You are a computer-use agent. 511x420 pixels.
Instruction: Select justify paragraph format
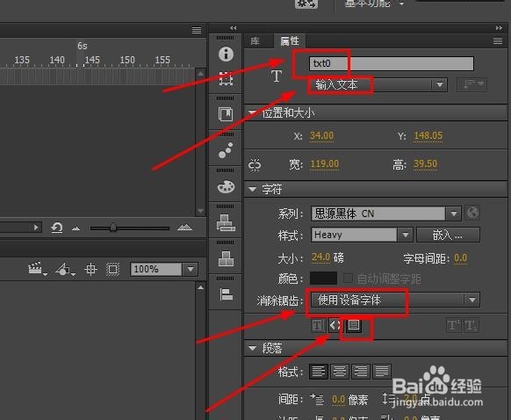[382, 372]
